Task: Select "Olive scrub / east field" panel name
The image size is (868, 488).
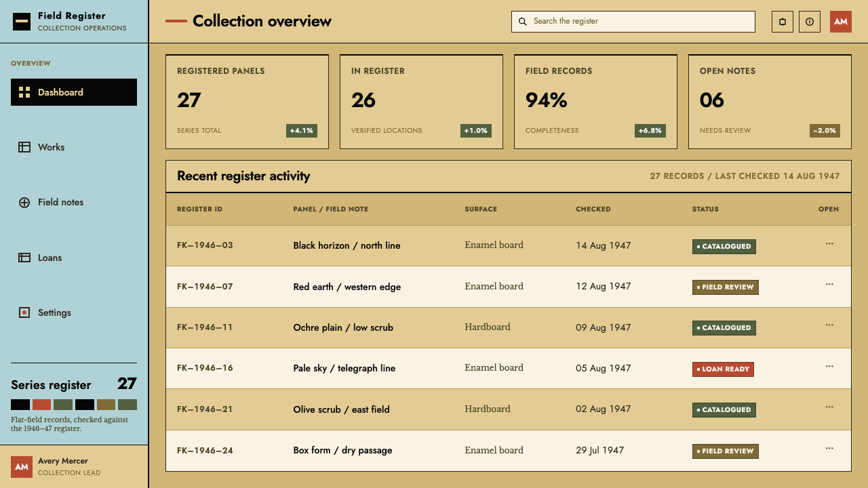Action: pyautogui.click(x=342, y=409)
